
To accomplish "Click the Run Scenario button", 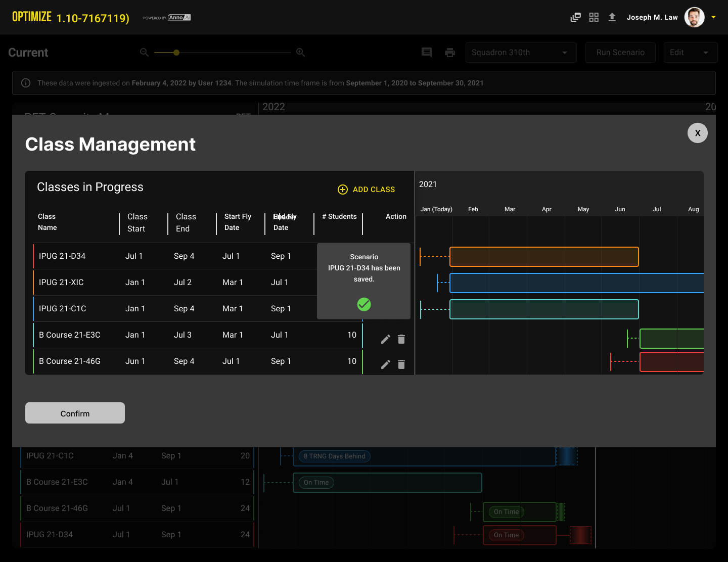I will 620,53.
